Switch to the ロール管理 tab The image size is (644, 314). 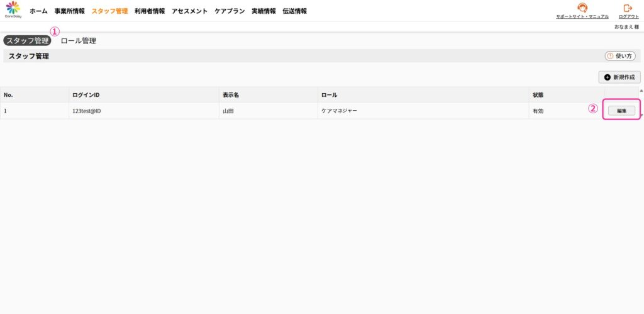(79, 41)
